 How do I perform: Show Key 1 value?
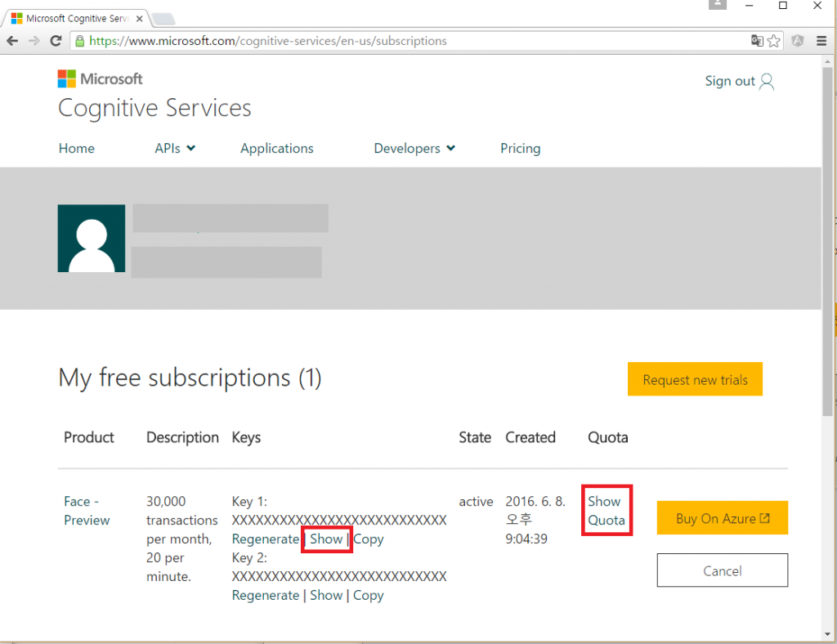click(326, 539)
